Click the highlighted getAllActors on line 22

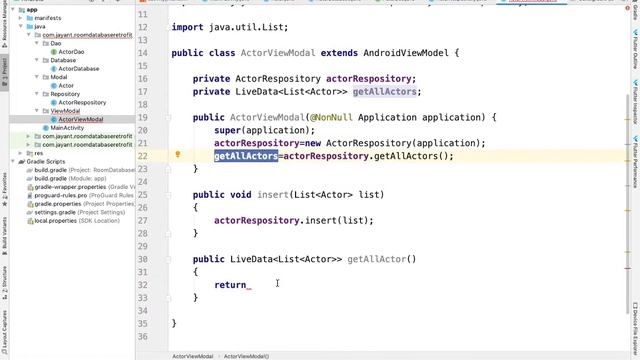click(246, 156)
